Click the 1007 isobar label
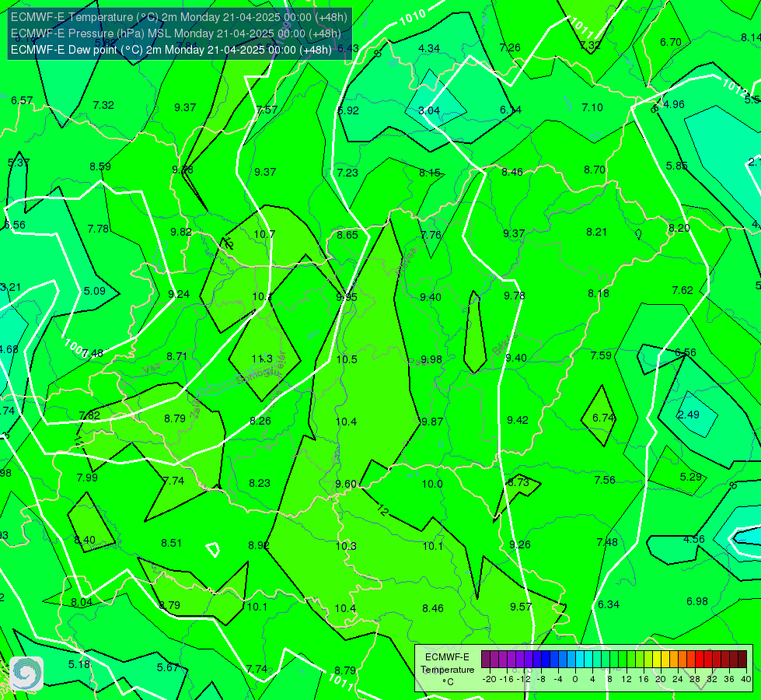 (76, 347)
